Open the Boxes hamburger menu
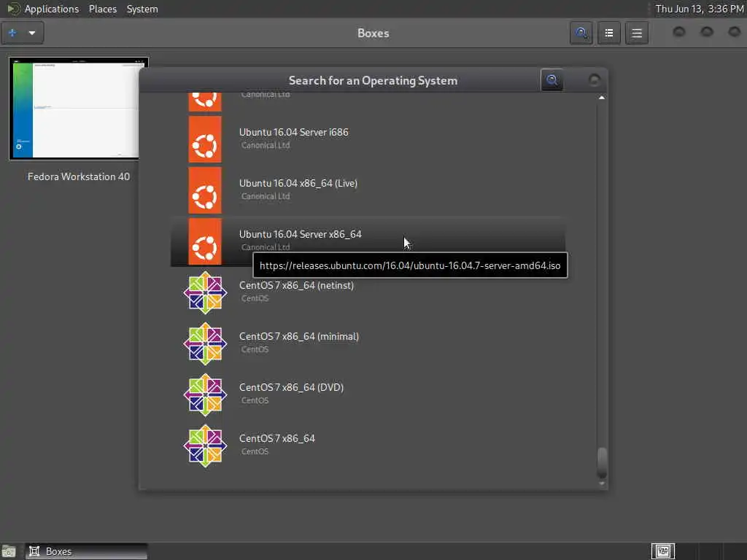The width and height of the screenshot is (747, 560). click(636, 33)
